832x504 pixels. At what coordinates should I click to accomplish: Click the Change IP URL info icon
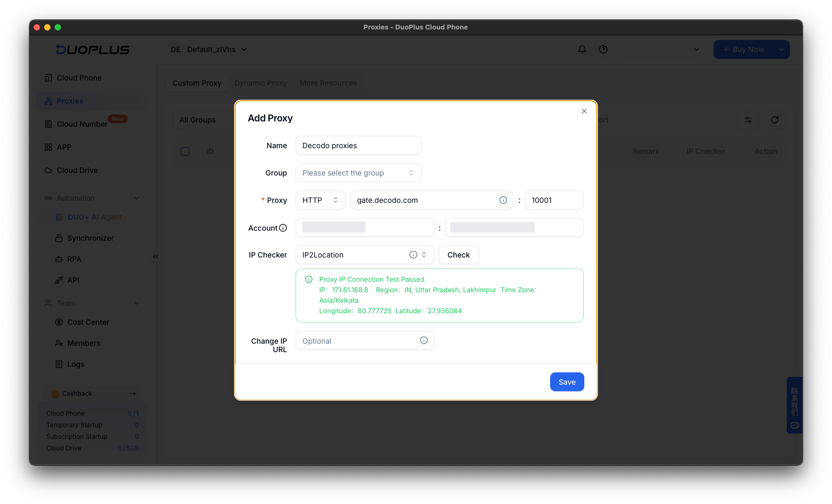tap(424, 341)
